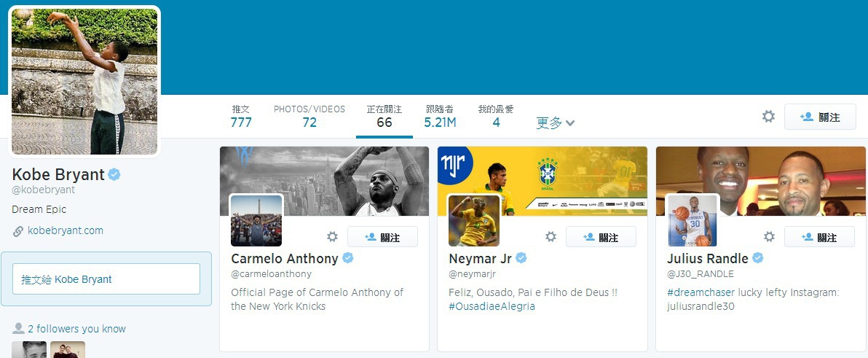Open gear menu on Kobe Bryant profile
Viewport: 868px width, 358px height.
pyautogui.click(x=768, y=117)
